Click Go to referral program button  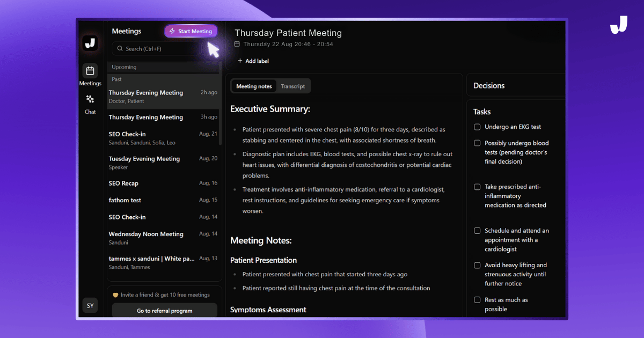pyautogui.click(x=164, y=311)
